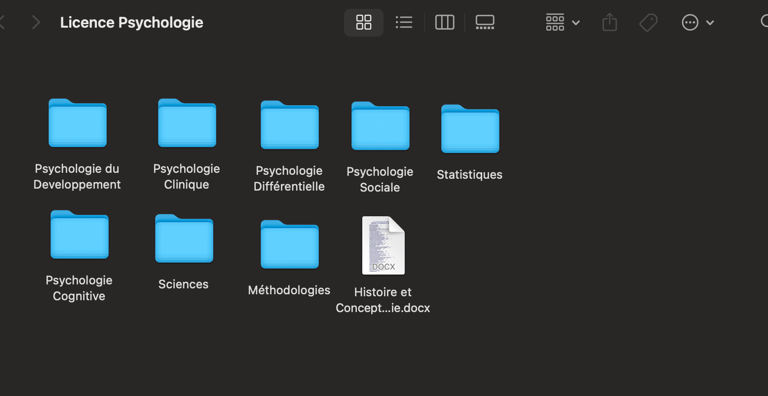Select the Psychologie Différentielle folder icon
Viewport: 768px width, 396px height.
pyautogui.click(x=289, y=125)
